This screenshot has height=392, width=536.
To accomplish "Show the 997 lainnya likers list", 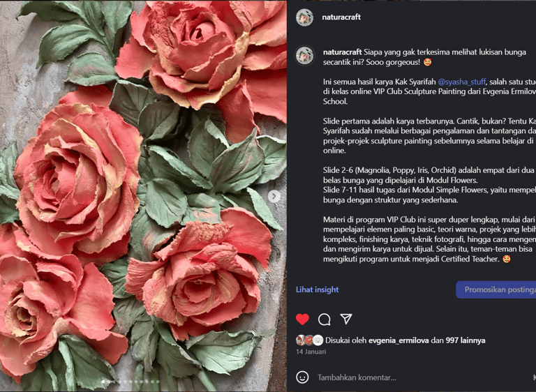I will (x=466, y=340).
